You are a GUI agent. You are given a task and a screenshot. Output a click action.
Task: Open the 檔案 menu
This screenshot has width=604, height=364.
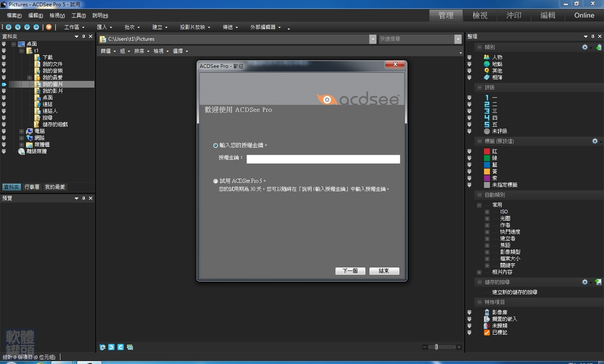tap(14, 16)
